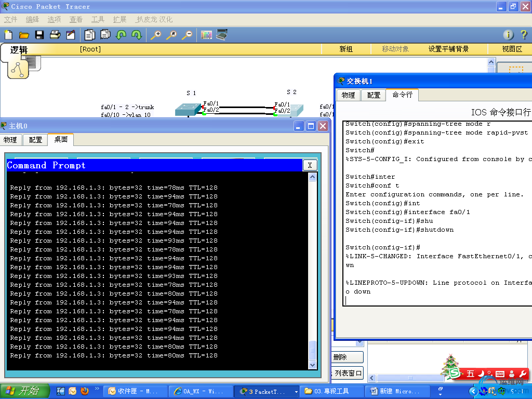Undo the last topology change
The width and height of the screenshot is (532, 399).
[x=121, y=35]
